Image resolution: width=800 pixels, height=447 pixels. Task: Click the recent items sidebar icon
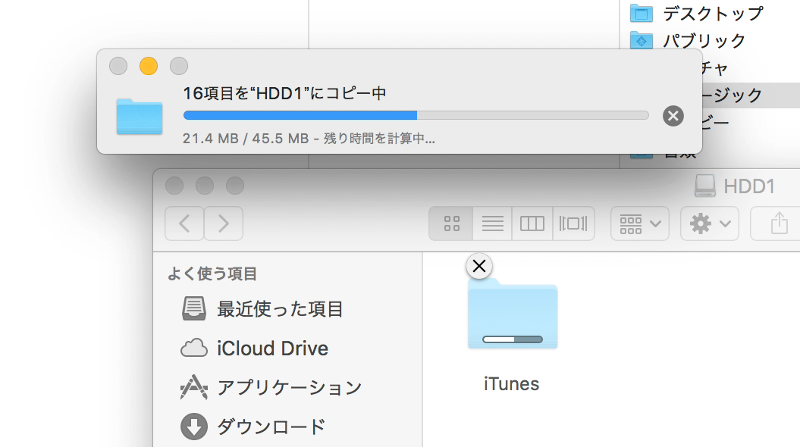click(194, 309)
